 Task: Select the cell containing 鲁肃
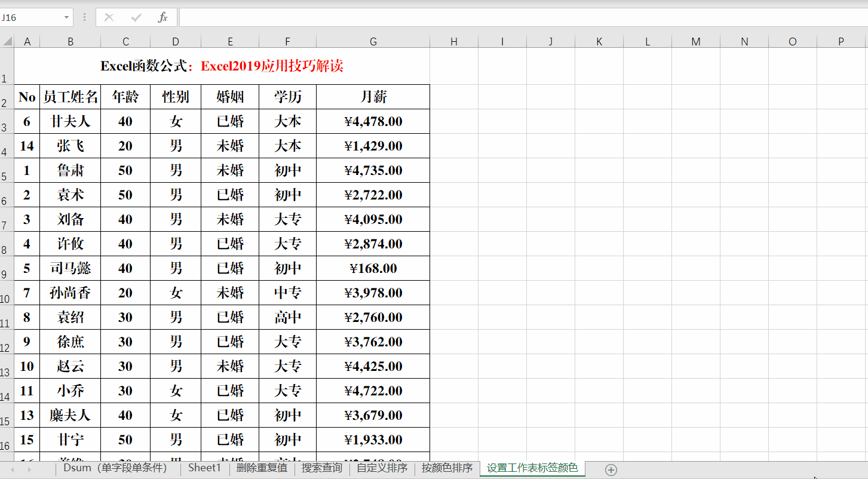pyautogui.click(x=70, y=170)
